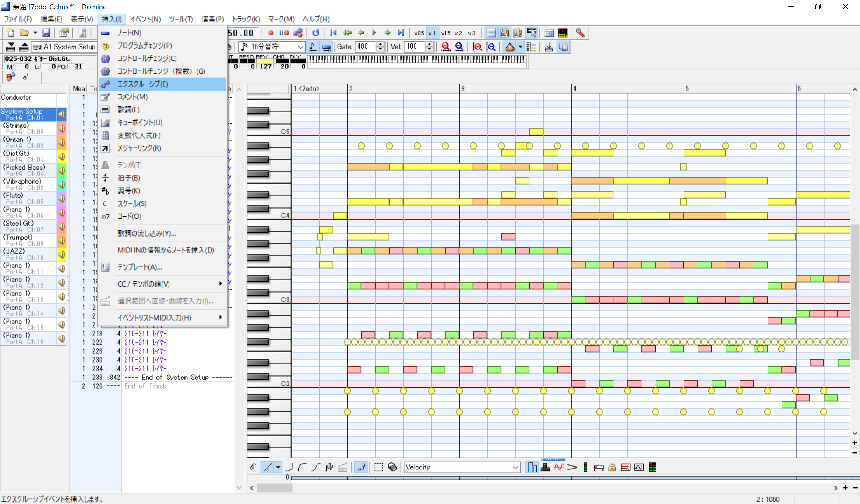The image size is (860, 504).
Task: Select 歌詞の流し込み(Y)... menu item
Action: (162, 233)
